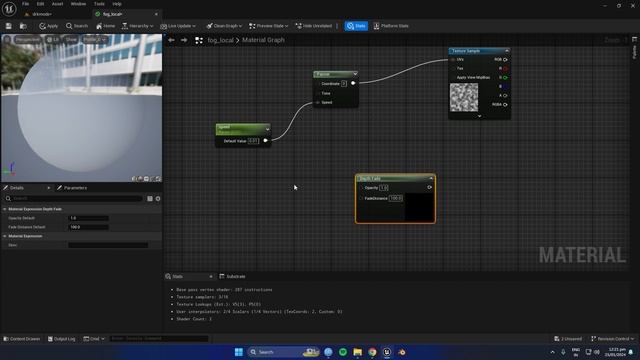Click the Texture Sample noise thumbnail
Viewport: 640px width, 360px height.
pyautogui.click(x=464, y=97)
